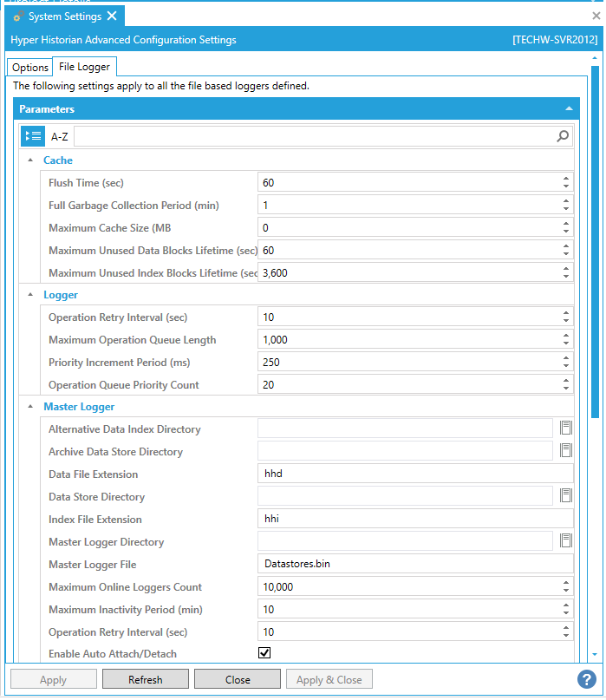The image size is (606, 700).
Task: Select the File Logger tab
Action: [84, 67]
